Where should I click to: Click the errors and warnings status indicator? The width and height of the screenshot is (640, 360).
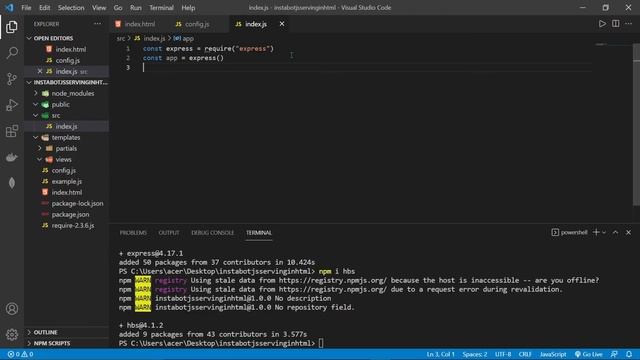pos(20,354)
